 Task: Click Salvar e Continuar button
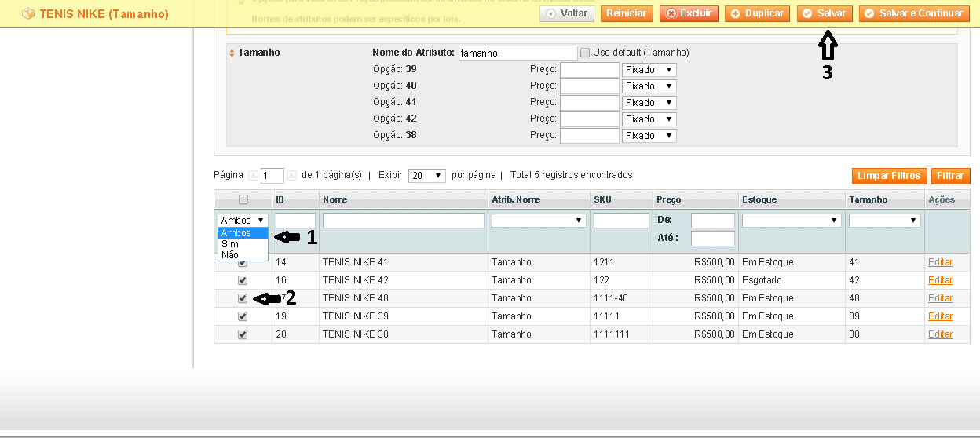pyautogui.click(x=914, y=13)
